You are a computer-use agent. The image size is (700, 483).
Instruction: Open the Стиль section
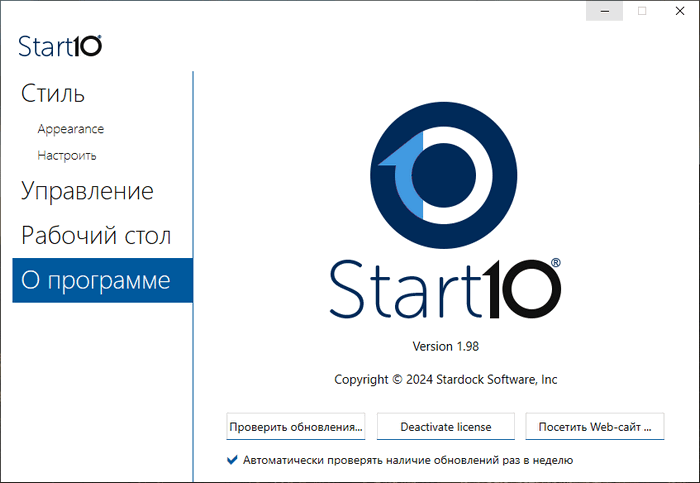[53, 93]
